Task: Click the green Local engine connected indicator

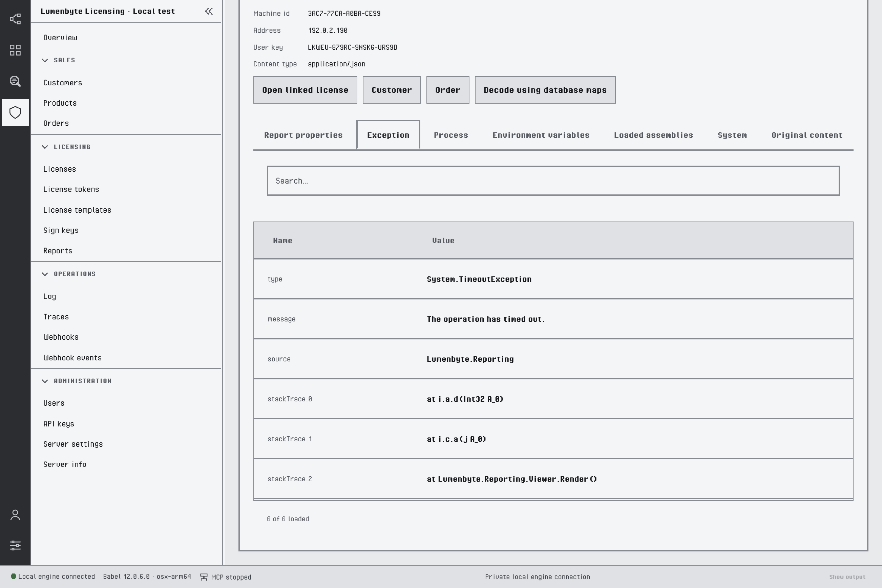Action: [14, 576]
